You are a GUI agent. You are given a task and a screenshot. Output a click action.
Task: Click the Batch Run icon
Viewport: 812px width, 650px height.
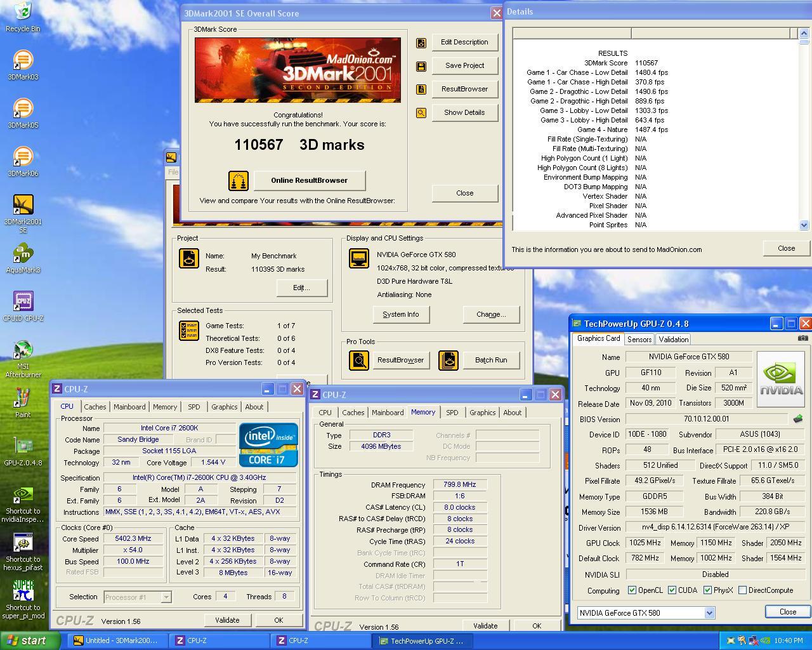449,361
